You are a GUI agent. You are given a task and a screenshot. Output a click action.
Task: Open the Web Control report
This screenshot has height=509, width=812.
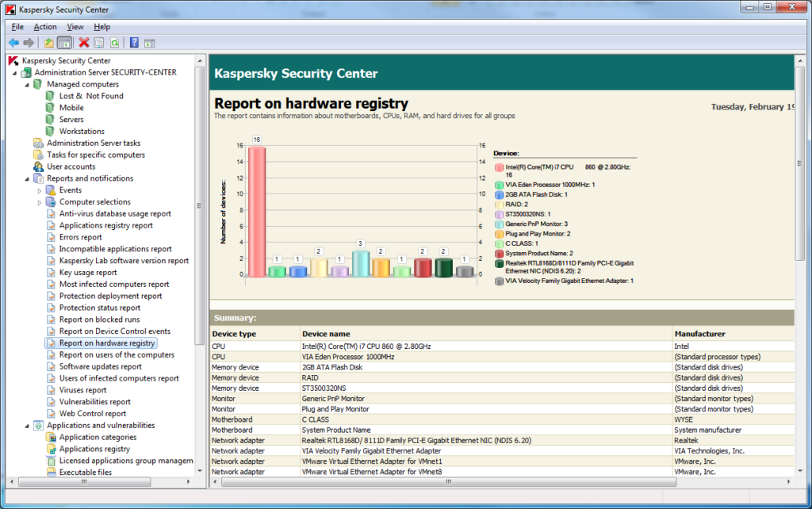point(93,414)
